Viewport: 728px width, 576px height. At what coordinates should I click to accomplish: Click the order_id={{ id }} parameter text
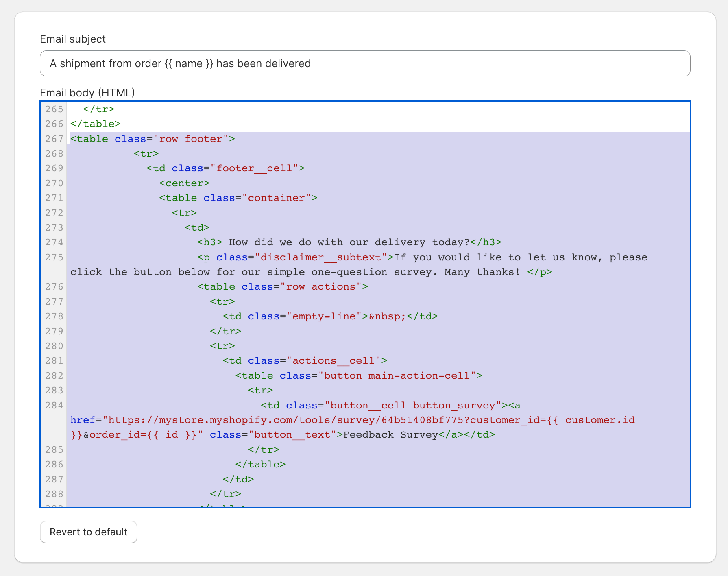point(143,434)
